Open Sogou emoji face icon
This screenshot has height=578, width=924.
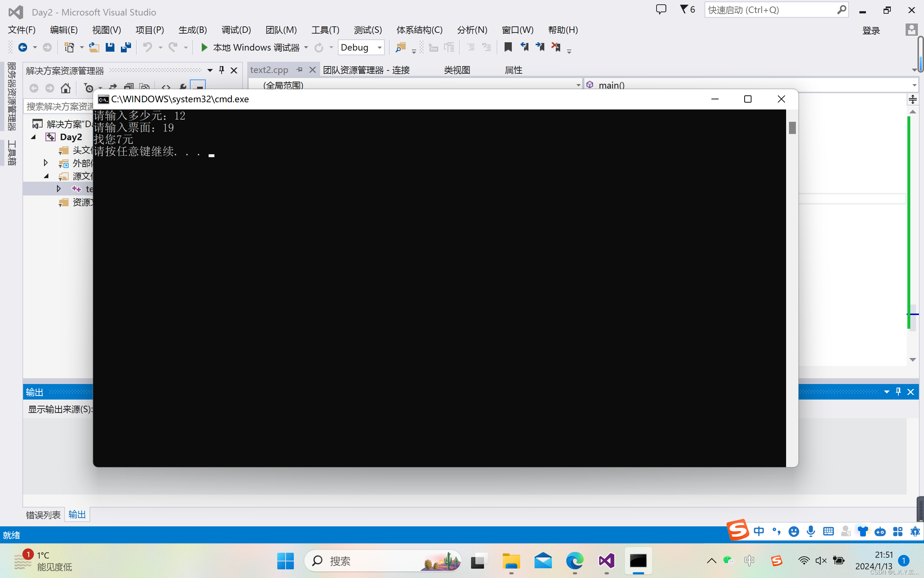pos(794,531)
